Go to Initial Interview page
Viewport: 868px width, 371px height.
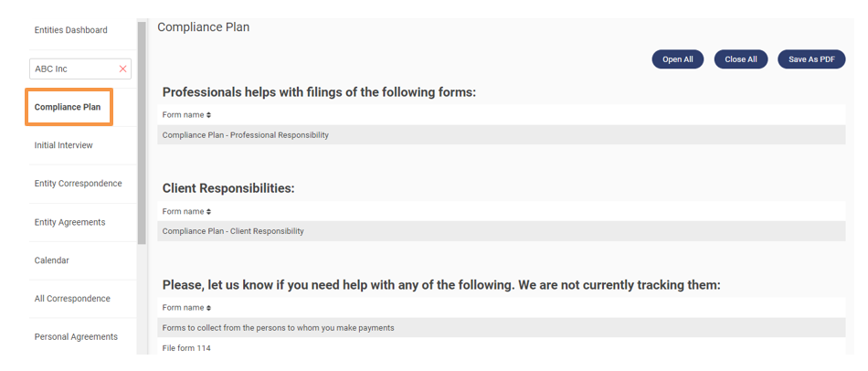click(x=63, y=145)
